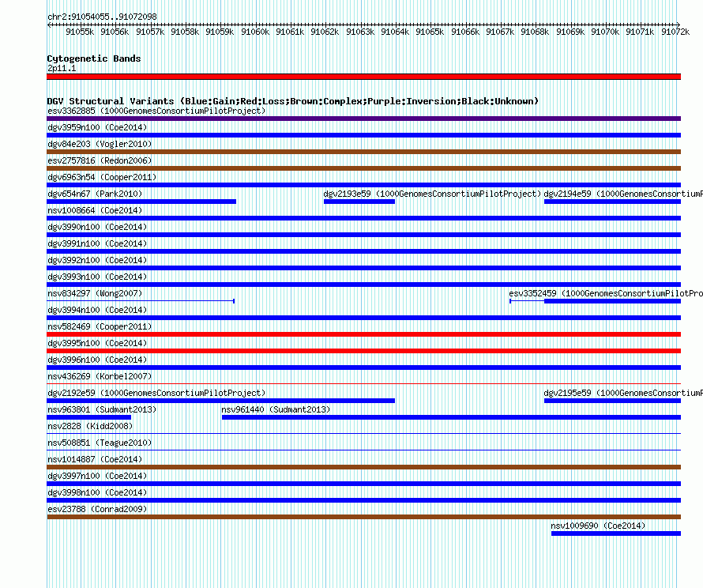
Task: Click the red bar under dgv3995n100
Action: coord(363,351)
